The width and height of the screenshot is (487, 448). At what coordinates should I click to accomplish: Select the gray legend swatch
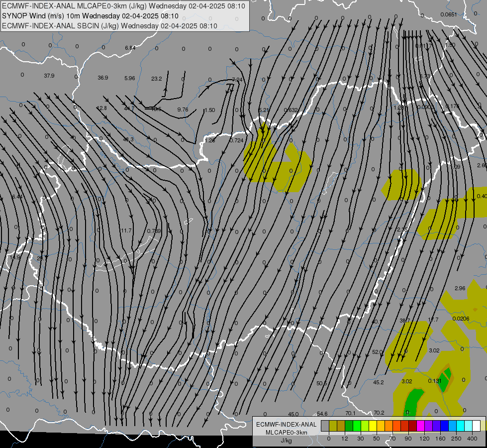325,426
